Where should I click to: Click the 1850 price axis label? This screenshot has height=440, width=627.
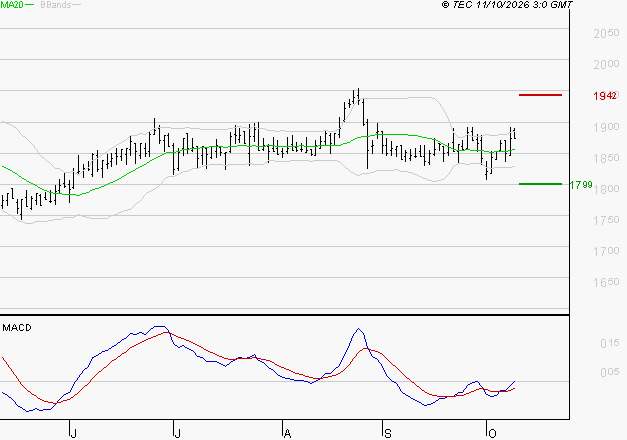tap(606, 158)
